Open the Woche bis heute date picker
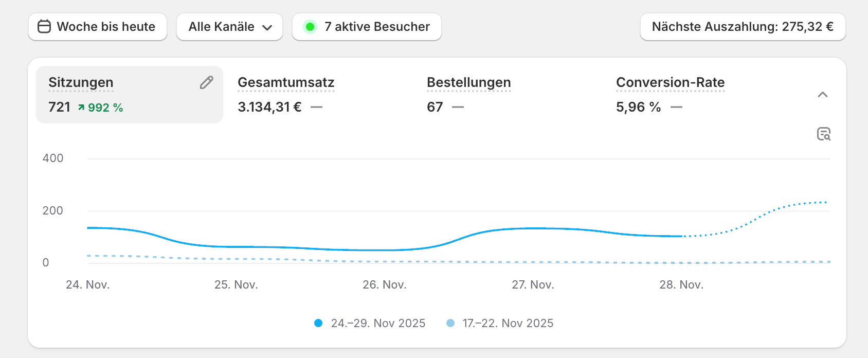868x358 pixels. (98, 27)
